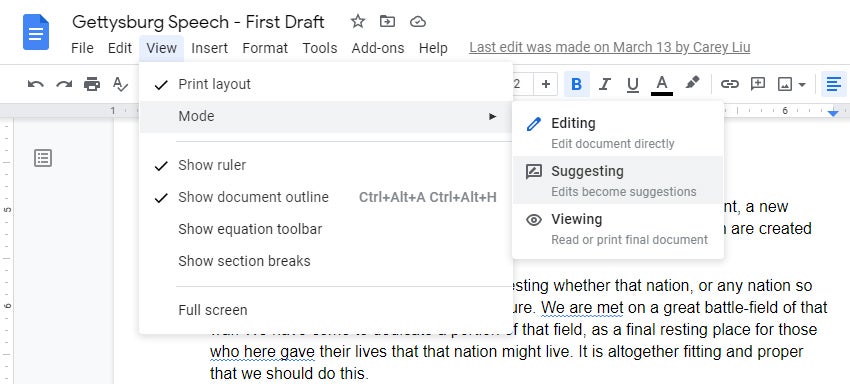Open the document outline icon
This screenshot has height=384, width=850.
pyautogui.click(x=43, y=158)
